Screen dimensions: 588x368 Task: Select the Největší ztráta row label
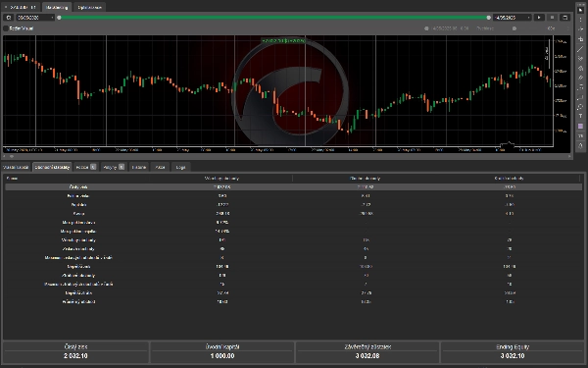pyautogui.click(x=78, y=292)
